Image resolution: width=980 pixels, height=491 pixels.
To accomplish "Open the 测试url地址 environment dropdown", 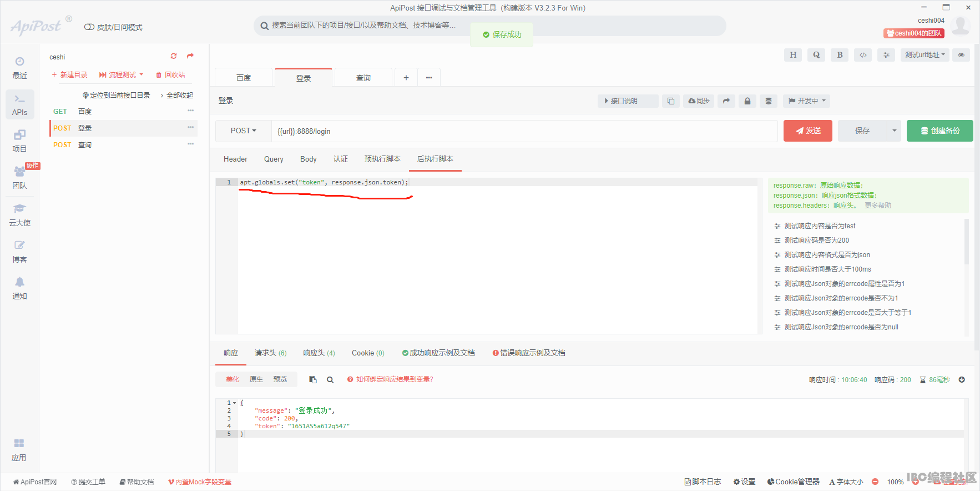I will pos(925,55).
